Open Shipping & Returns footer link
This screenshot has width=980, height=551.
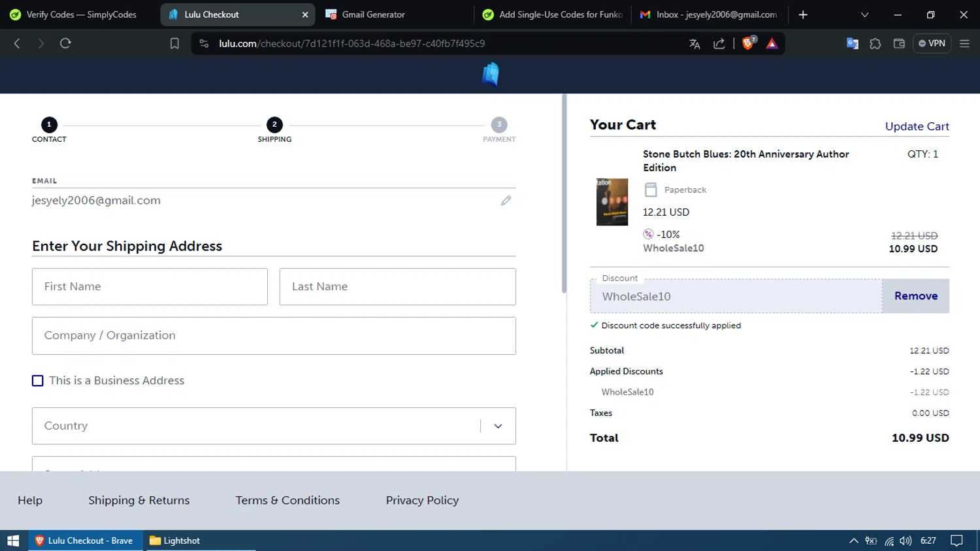click(x=139, y=500)
